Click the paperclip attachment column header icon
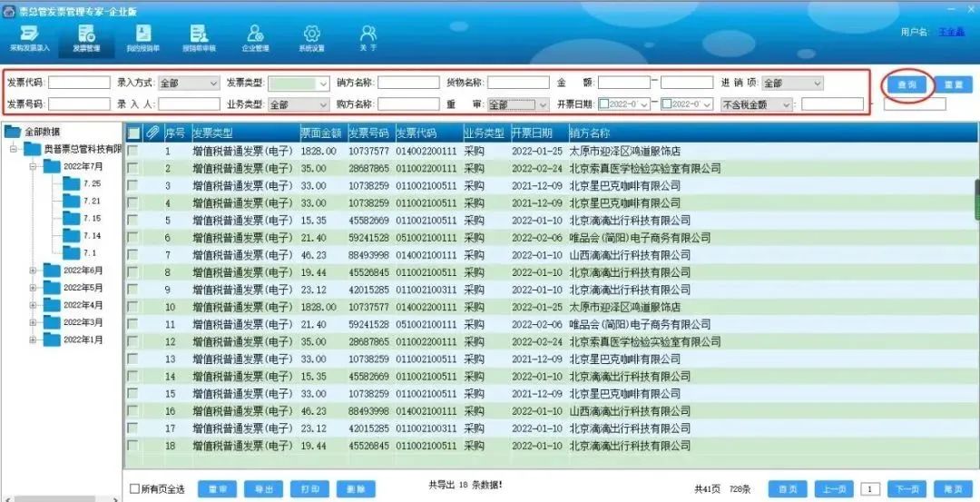Screen dimensions: 980x502 click(152, 133)
